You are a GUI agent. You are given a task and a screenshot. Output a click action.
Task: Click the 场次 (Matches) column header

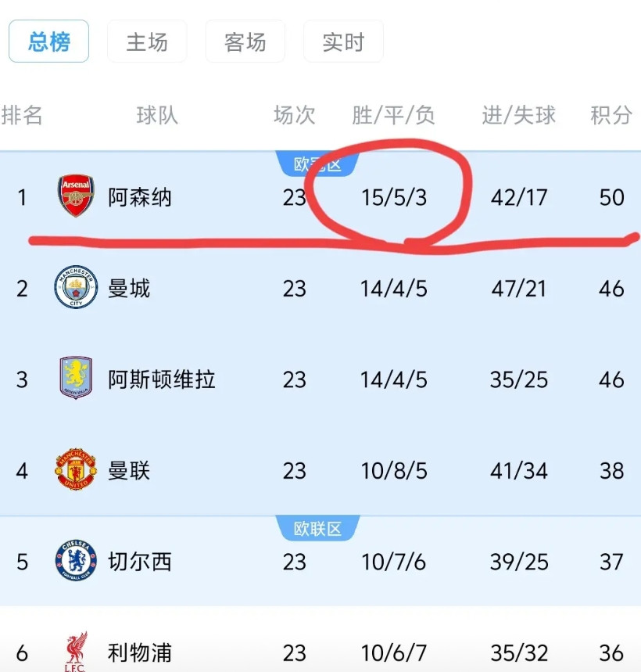click(x=294, y=113)
